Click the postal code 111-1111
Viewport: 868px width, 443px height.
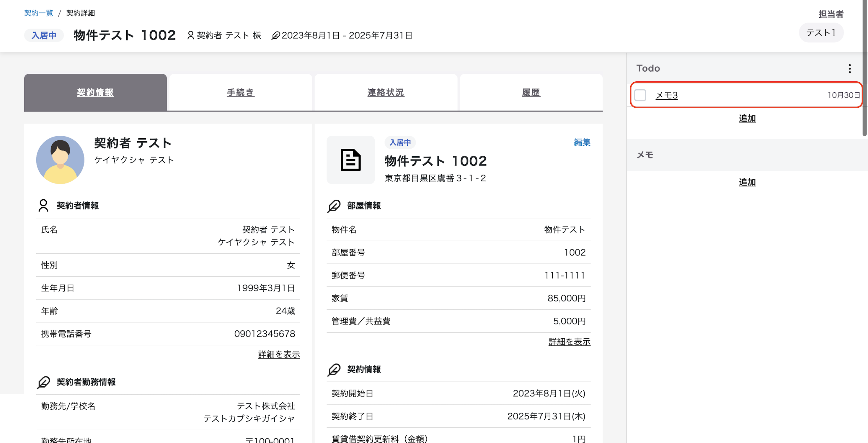click(565, 275)
